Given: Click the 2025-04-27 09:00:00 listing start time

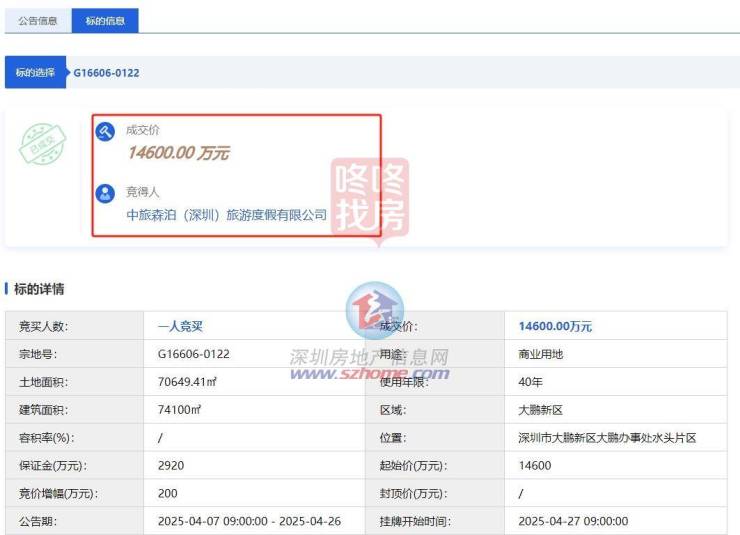Looking at the screenshot, I should click(x=573, y=521).
